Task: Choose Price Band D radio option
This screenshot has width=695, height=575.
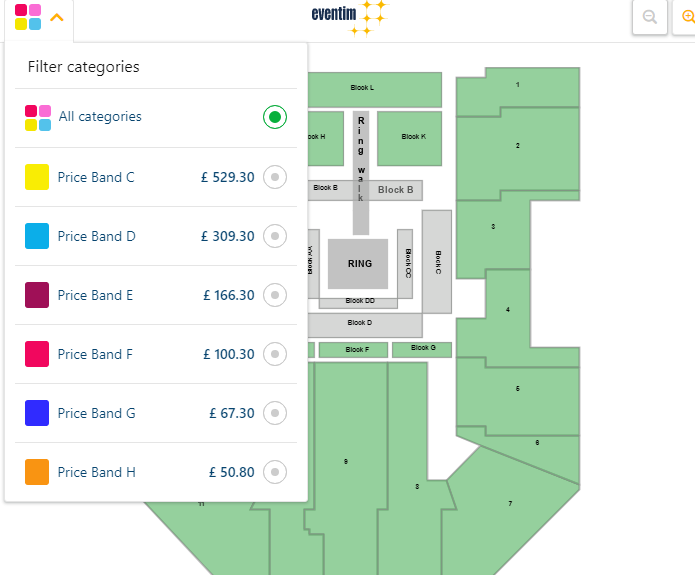Action: [275, 236]
